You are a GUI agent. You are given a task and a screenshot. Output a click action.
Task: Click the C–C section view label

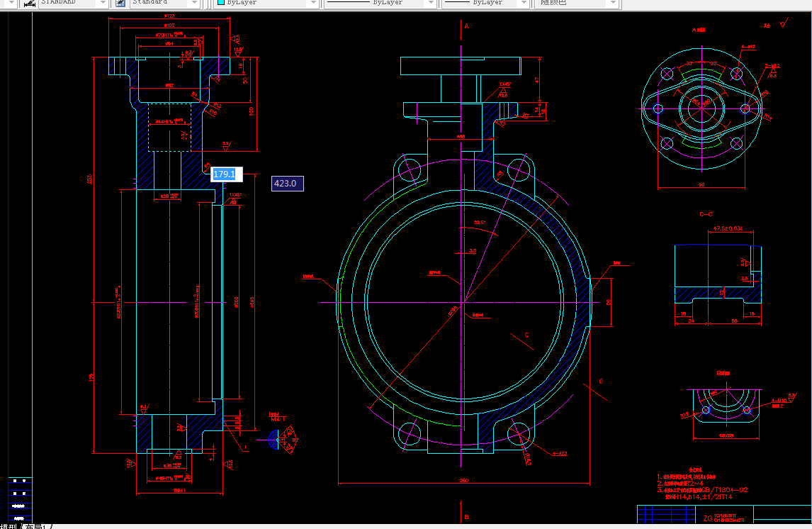(x=706, y=214)
